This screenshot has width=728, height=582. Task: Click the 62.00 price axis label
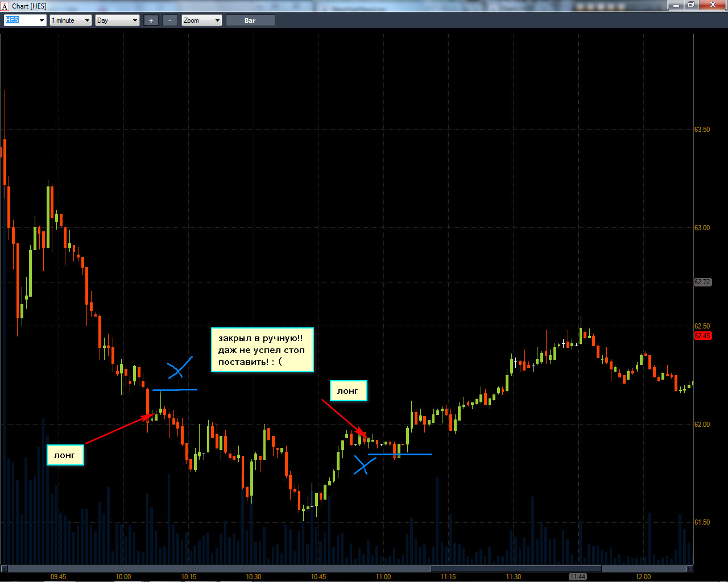pos(702,425)
